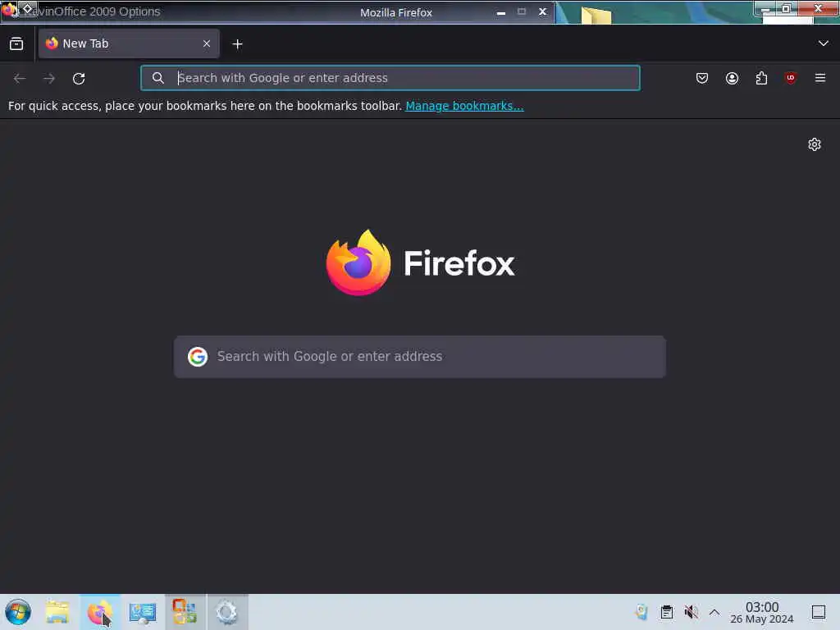
Task: Switch to the Office taskbar app
Action: 185,612
